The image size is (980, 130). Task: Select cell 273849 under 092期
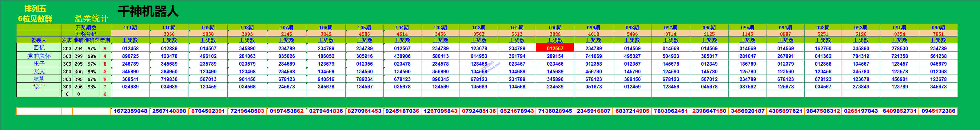tap(861, 87)
